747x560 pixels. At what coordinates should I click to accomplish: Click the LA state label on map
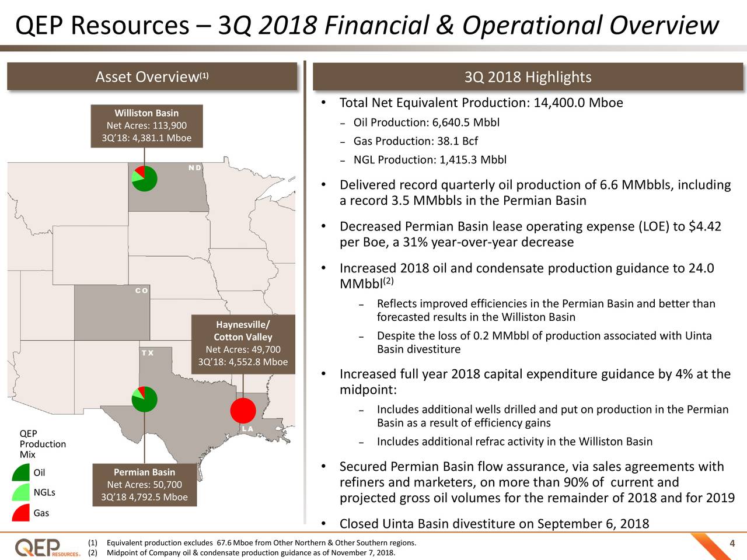tap(247, 429)
